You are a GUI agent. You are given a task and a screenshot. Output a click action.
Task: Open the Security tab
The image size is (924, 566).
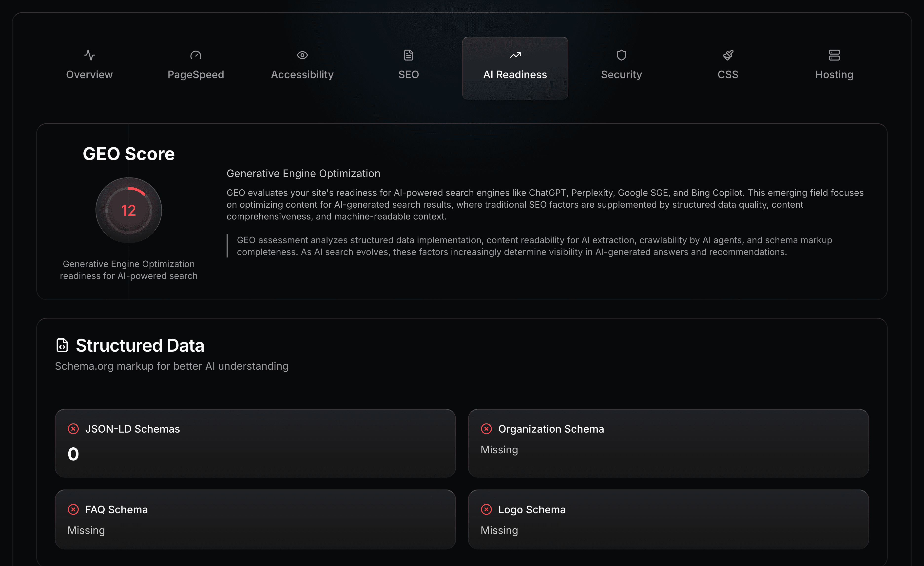(x=621, y=68)
